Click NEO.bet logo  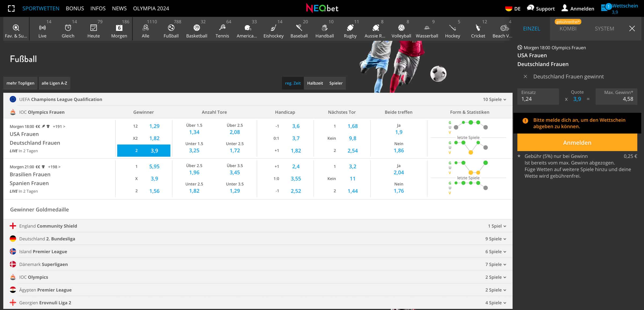tap(322, 8)
